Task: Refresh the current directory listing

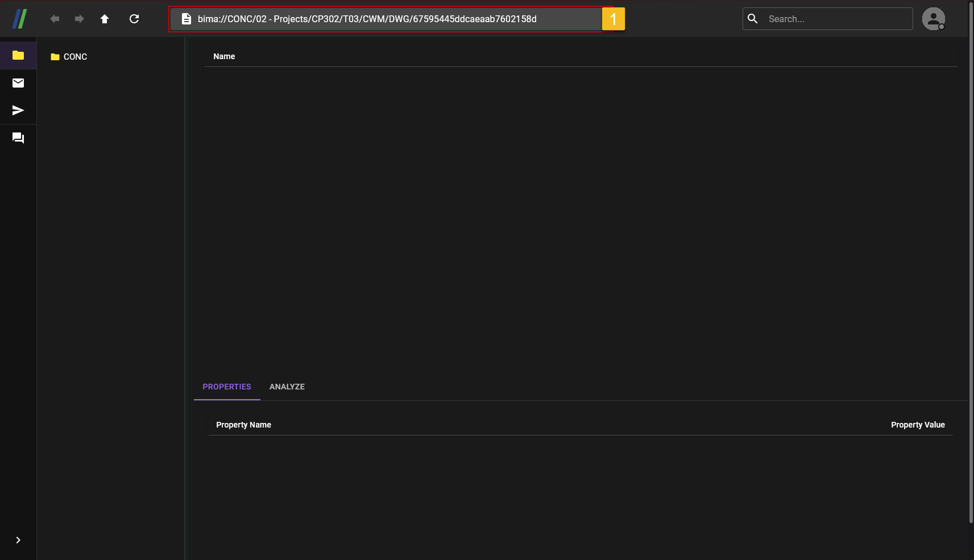Action: pos(134,19)
